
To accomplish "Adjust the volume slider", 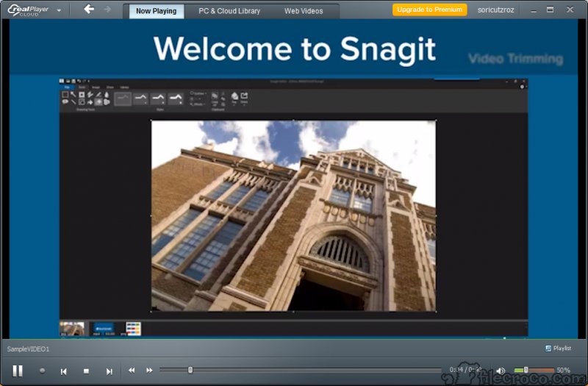I will [534, 371].
